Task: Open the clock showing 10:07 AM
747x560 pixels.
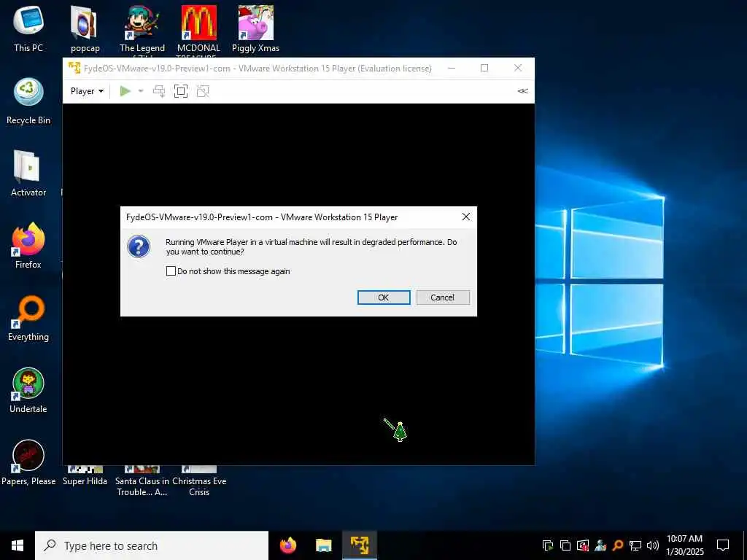Action: (684, 545)
